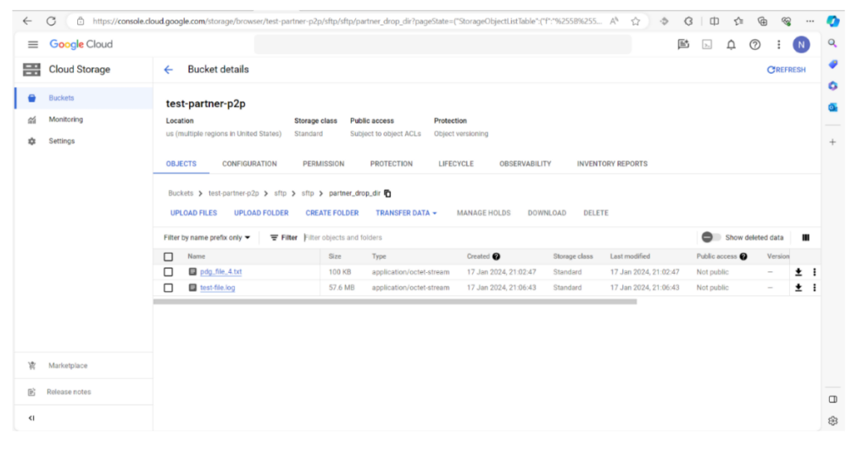The image size is (868, 457).
Task: Open the notifications bell
Action: pyautogui.click(x=731, y=45)
